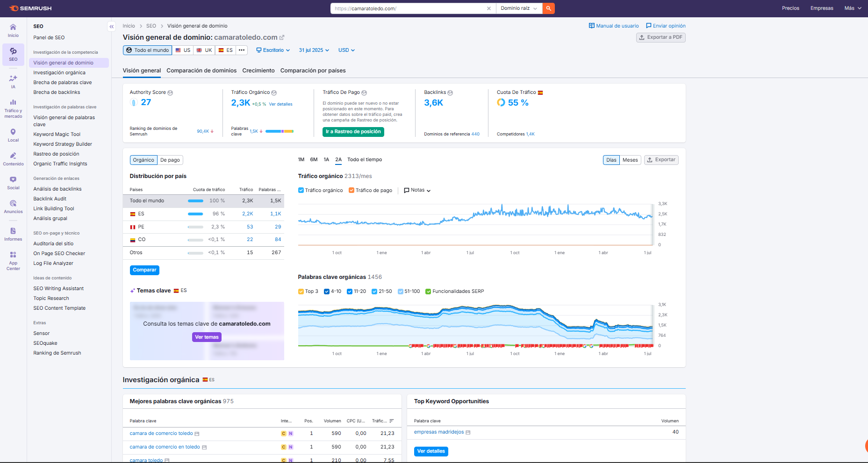Click the ES cuota de tráfico bar
The image size is (868, 463).
tap(195, 214)
